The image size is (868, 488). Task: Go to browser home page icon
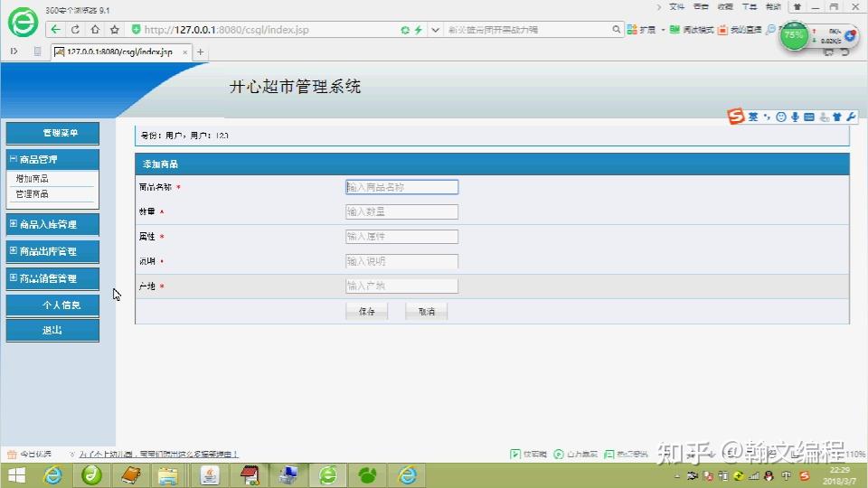pos(95,29)
